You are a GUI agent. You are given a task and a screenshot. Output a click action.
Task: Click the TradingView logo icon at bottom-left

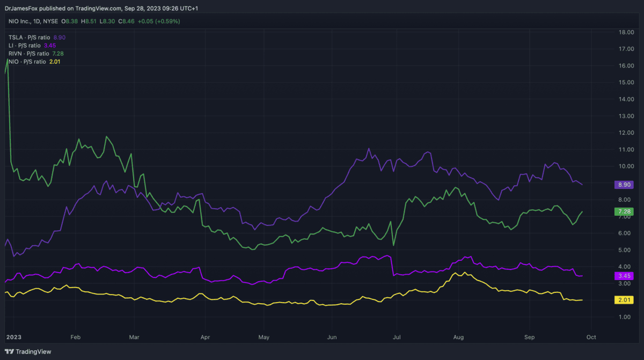(x=9, y=351)
